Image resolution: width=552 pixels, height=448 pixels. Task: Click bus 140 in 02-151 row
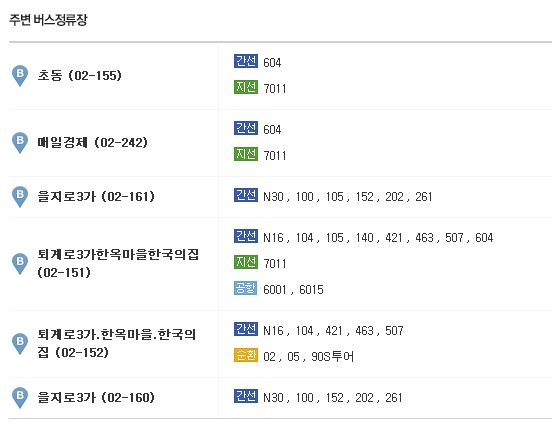coord(364,238)
